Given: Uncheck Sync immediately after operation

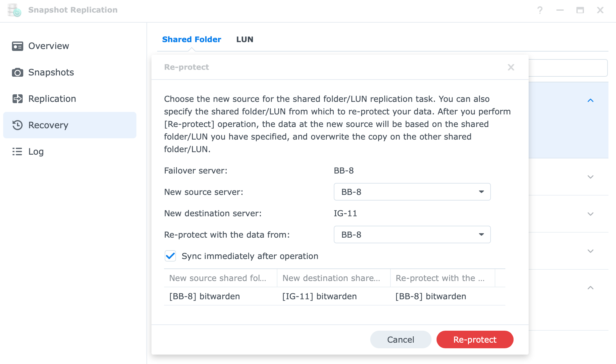Looking at the screenshot, I should [170, 256].
